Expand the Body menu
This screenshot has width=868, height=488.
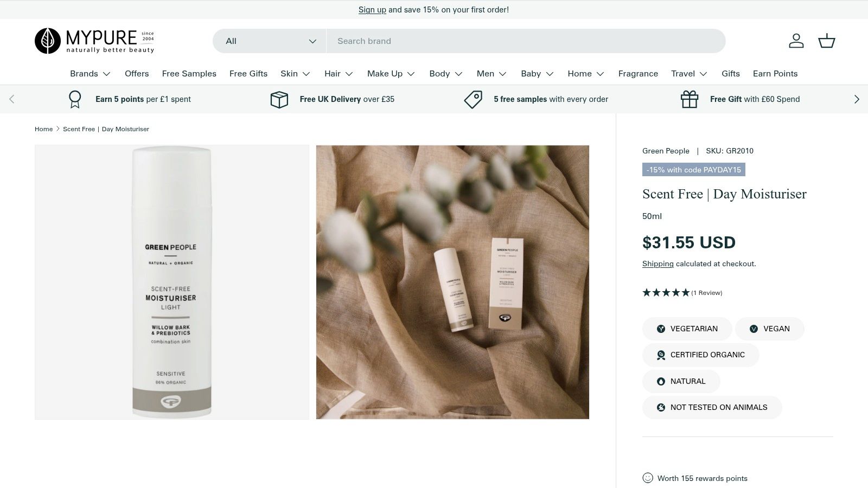click(446, 74)
